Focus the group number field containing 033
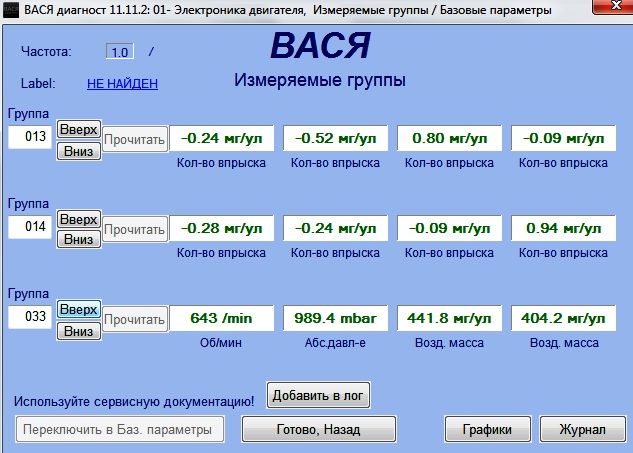633x453 pixels. [x=29, y=319]
